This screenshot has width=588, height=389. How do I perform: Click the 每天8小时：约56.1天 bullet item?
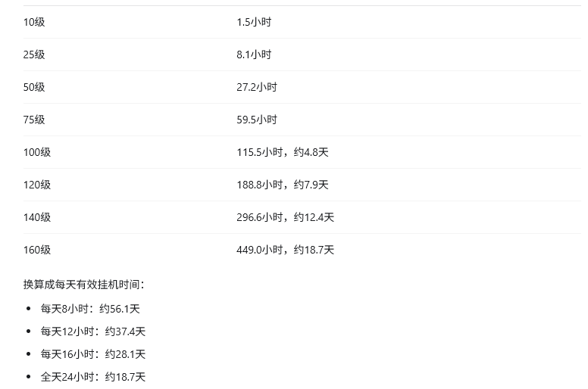tap(90, 309)
